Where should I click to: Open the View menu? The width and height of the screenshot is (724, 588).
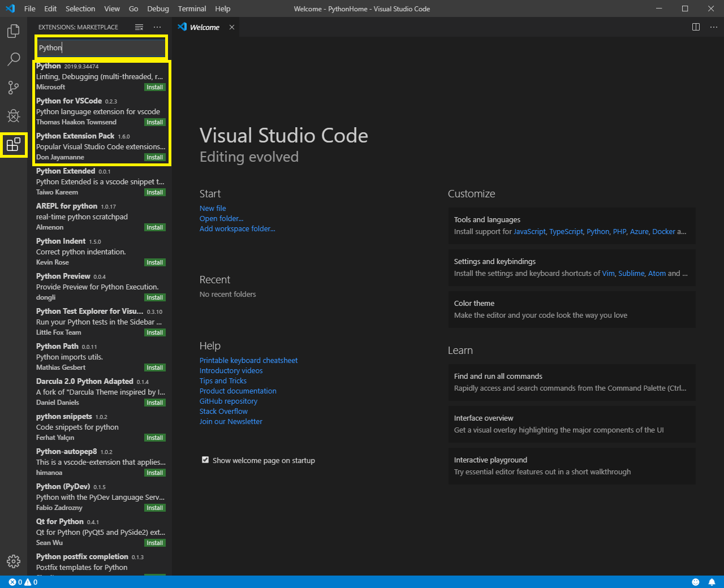(112, 8)
